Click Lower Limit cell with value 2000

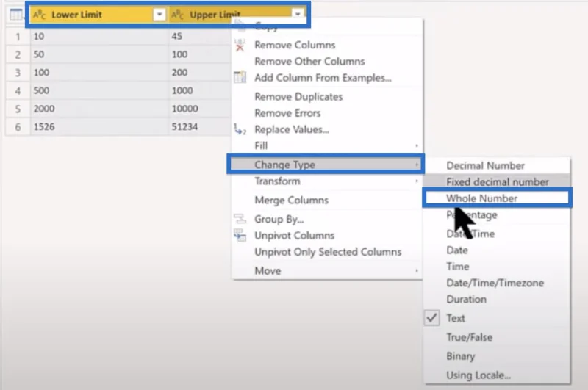(x=99, y=109)
